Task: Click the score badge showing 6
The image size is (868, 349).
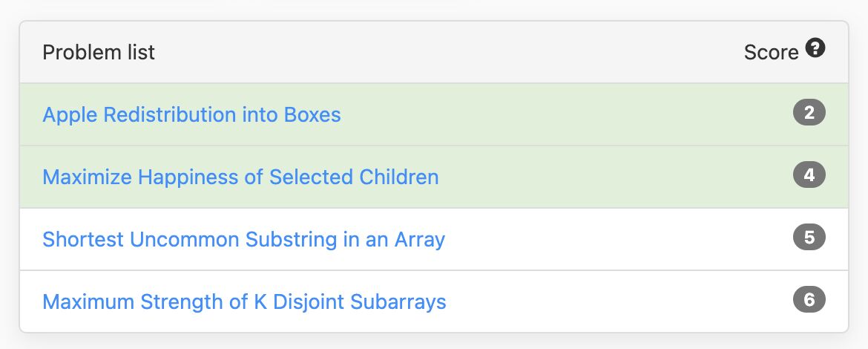Action: tap(809, 300)
